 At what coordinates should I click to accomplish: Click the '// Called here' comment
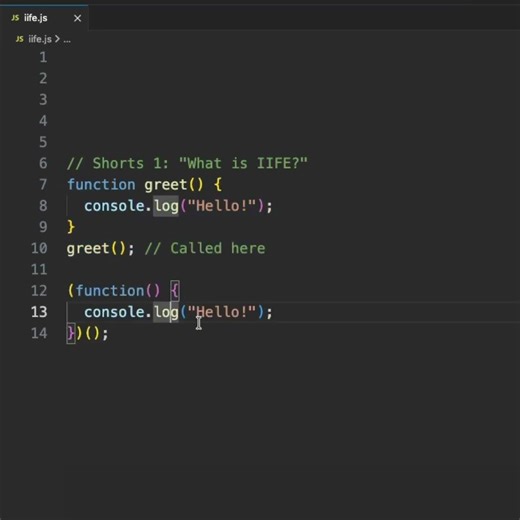pos(205,248)
